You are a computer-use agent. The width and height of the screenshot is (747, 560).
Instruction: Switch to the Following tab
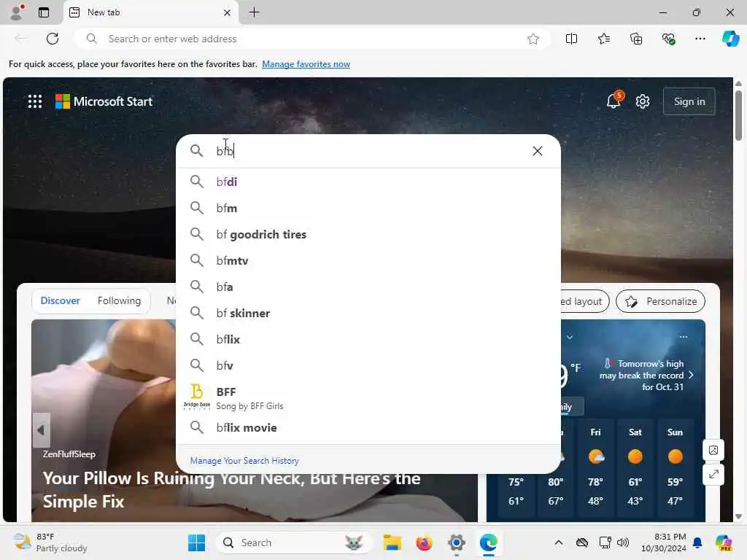tap(119, 300)
